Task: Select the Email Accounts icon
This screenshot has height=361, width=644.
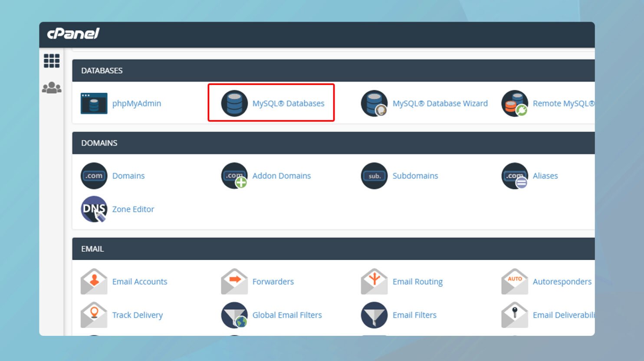Action: tap(94, 281)
